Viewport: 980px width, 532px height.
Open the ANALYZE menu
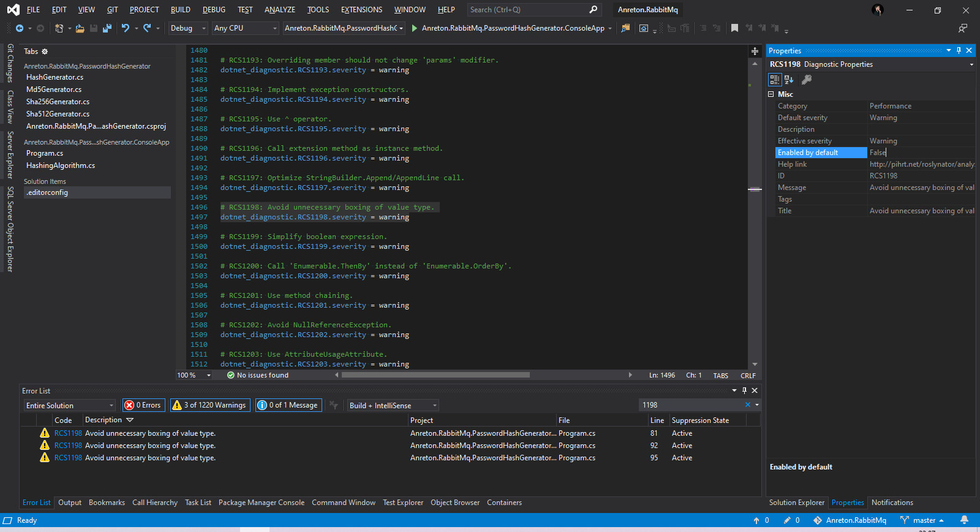click(x=280, y=10)
